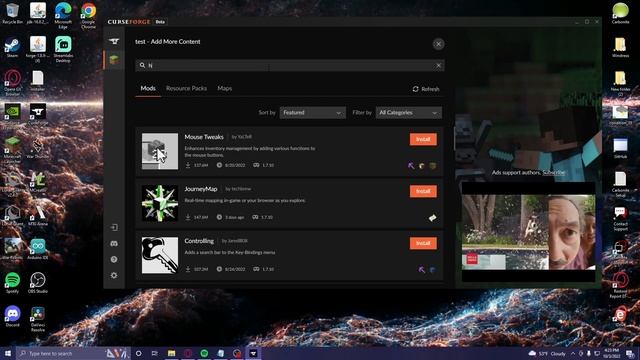
Task: Click the JourneyMap category tag icon
Action: [432, 218]
